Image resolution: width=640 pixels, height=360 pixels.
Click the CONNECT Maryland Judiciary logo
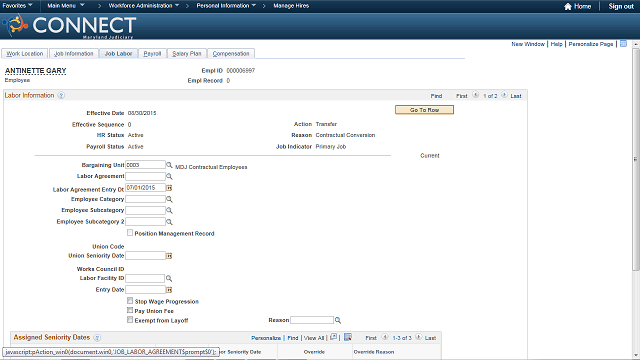[69, 27]
